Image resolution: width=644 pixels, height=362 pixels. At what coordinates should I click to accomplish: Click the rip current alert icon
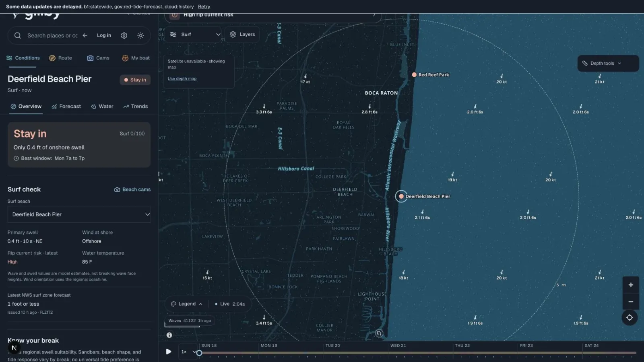[175, 15]
